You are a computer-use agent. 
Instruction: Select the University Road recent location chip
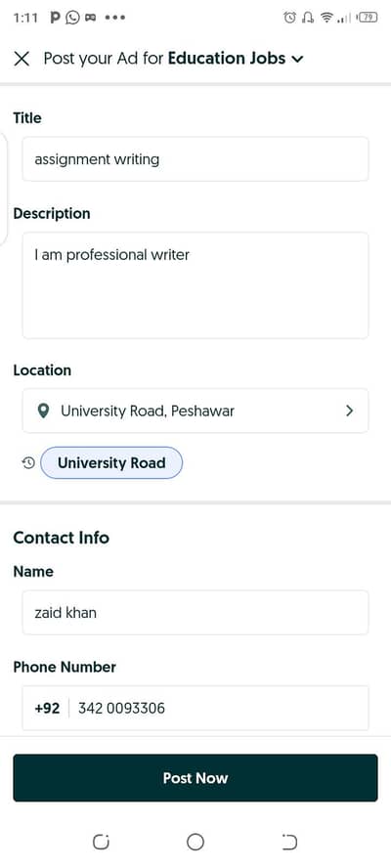(x=111, y=462)
